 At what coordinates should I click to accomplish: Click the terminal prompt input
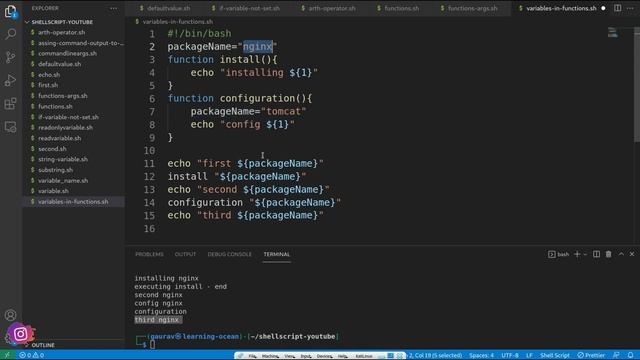[x=152, y=344]
